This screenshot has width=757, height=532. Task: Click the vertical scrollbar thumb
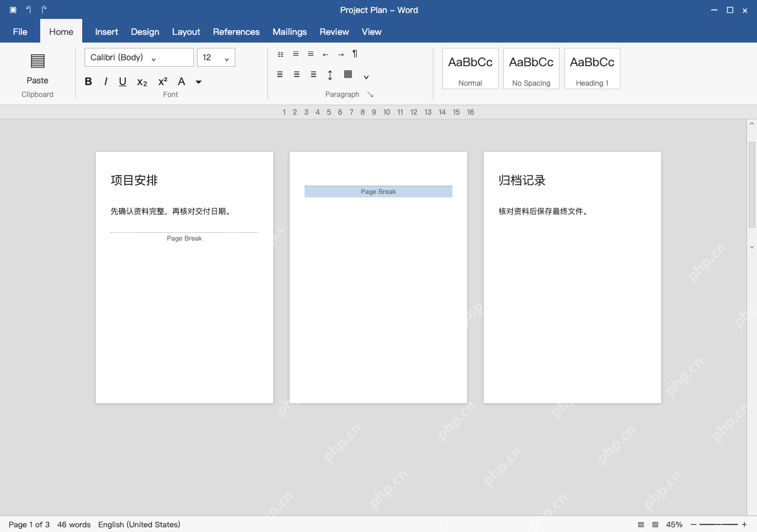click(x=752, y=184)
